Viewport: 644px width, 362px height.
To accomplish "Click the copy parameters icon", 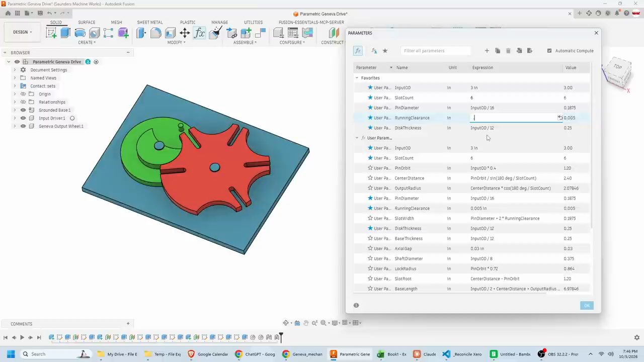I will click(x=498, y=51).
